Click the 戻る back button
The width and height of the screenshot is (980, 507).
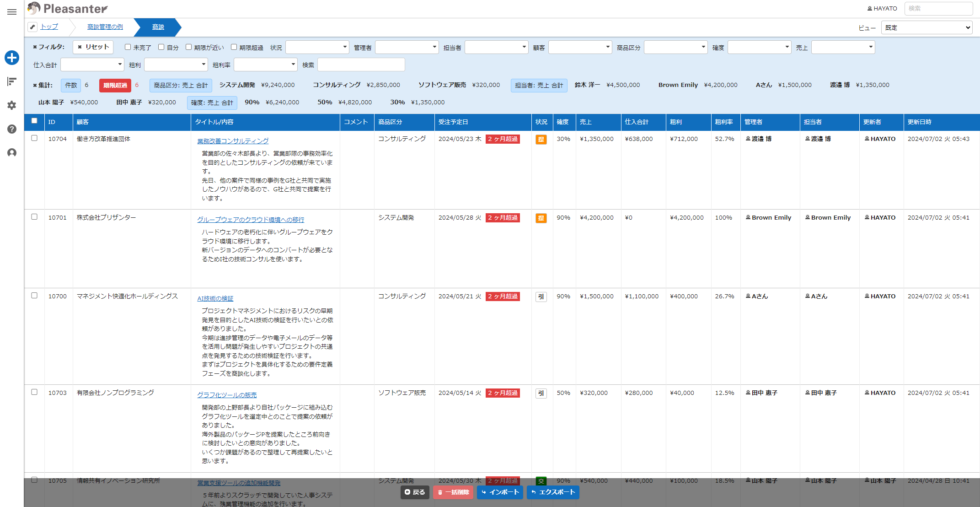pyautogui.click(x=415, y=492)
